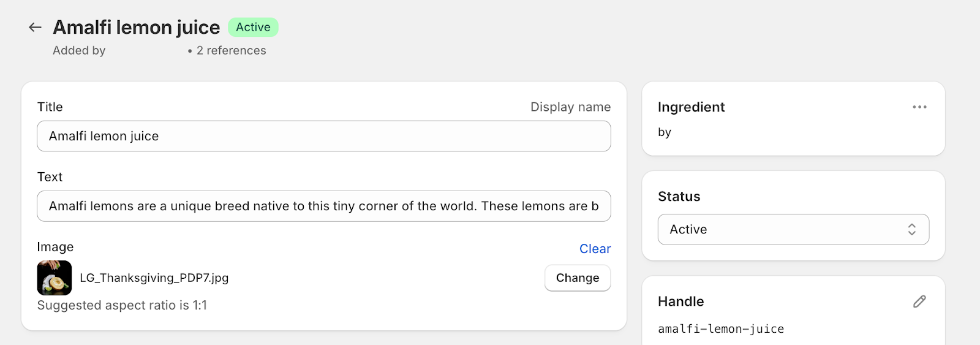Screen dimensions: 980x345
Task: Click the Change image button
Action: click(x=578, y=278)
